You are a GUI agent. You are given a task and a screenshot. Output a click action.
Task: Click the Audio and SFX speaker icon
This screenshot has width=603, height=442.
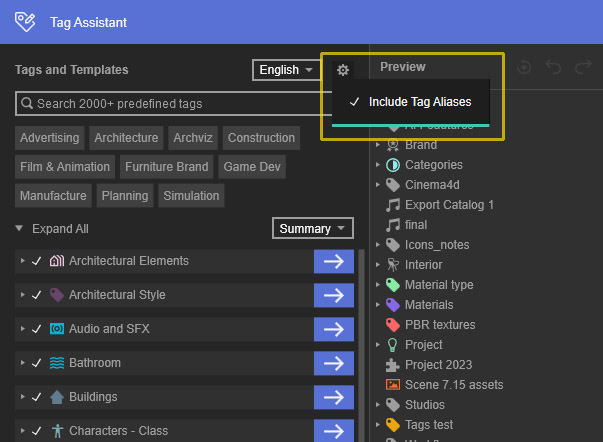coord(57,329)
